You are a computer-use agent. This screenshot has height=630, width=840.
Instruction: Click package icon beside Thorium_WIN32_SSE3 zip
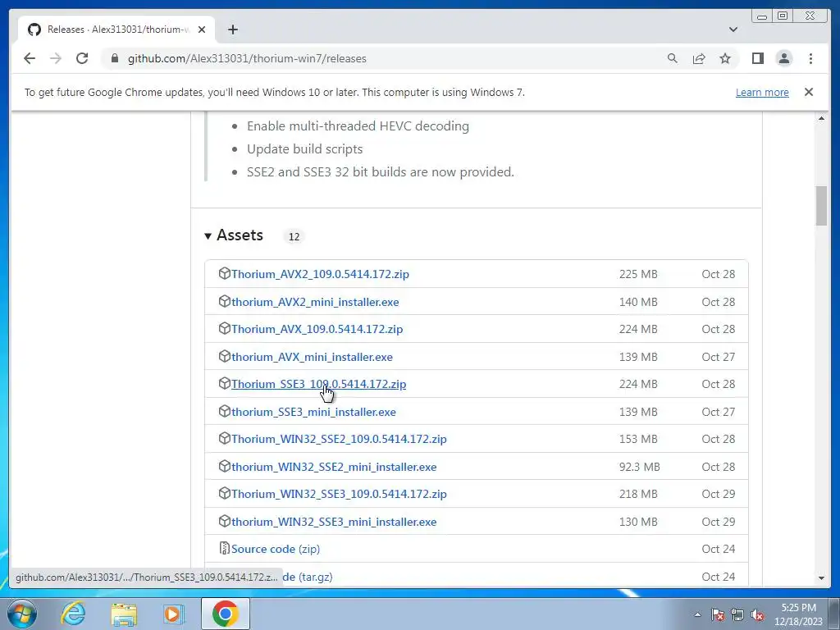click(225, 493)
